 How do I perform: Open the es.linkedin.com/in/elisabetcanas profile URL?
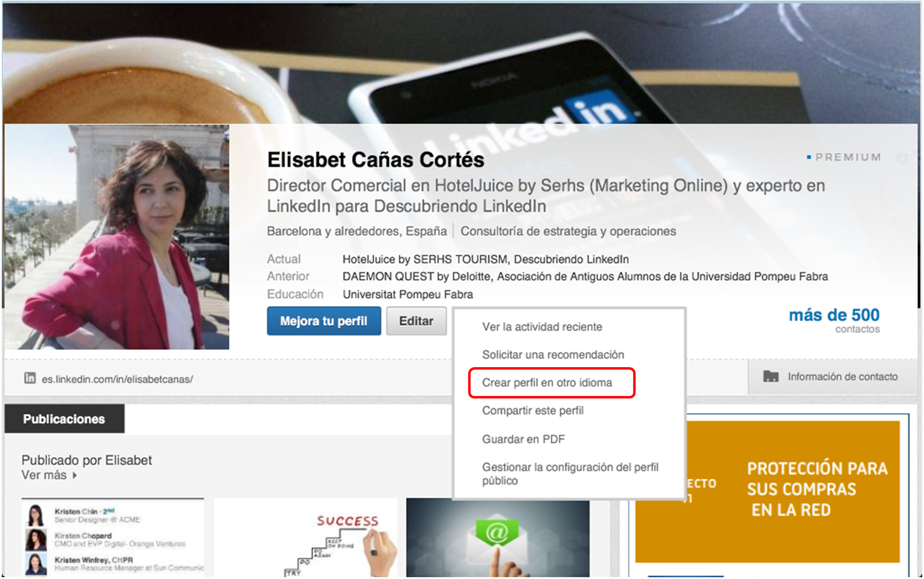pyautogui.click(x=117, y=379)
